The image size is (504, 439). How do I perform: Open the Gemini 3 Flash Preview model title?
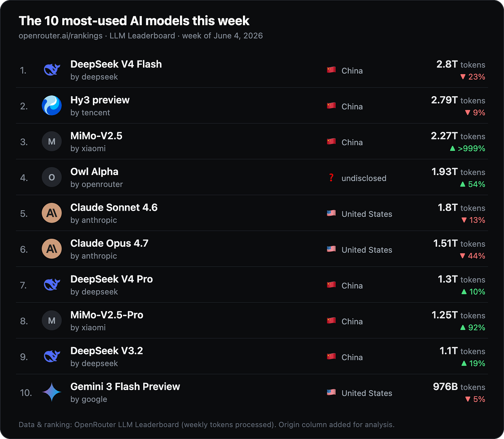point(125,386)
